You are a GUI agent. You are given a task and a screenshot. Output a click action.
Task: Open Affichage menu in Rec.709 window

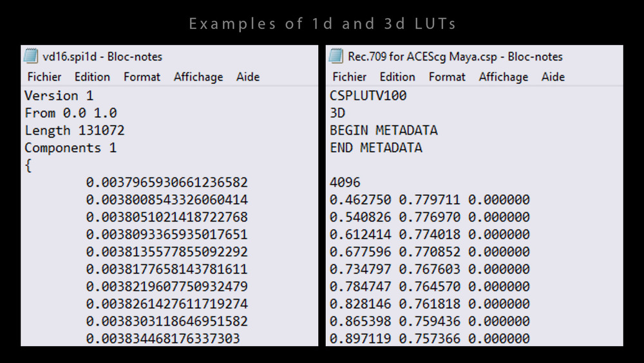pos(504,77)
